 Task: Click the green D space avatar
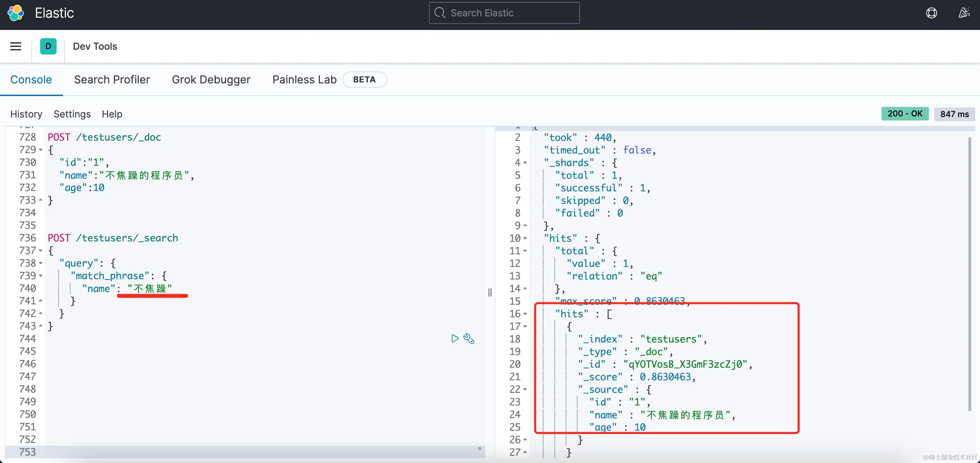pyautogui.click(x=48, y=46)
